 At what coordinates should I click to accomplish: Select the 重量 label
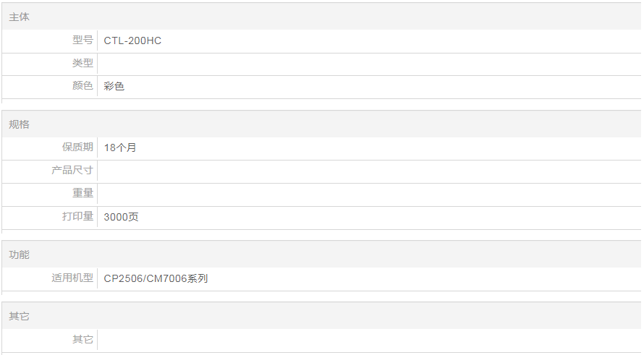pyautogui.click(x=82, y=193)
